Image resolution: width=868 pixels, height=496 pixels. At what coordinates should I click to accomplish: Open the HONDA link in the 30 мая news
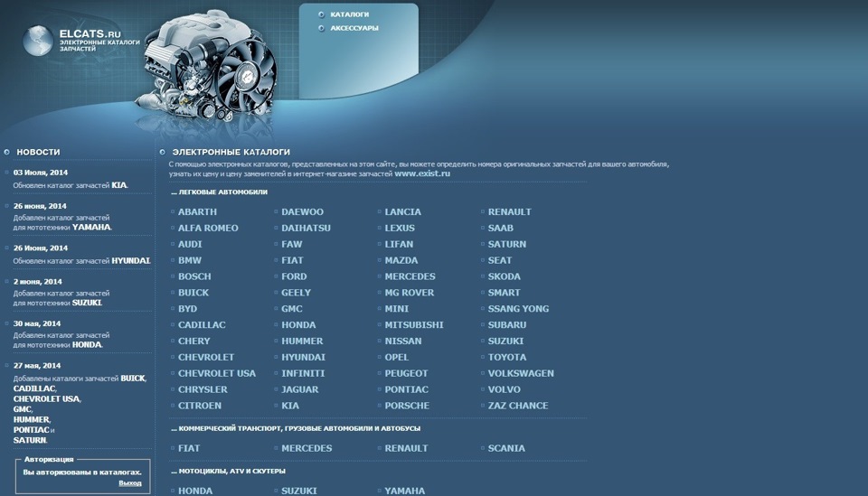[x=87, y=344]
